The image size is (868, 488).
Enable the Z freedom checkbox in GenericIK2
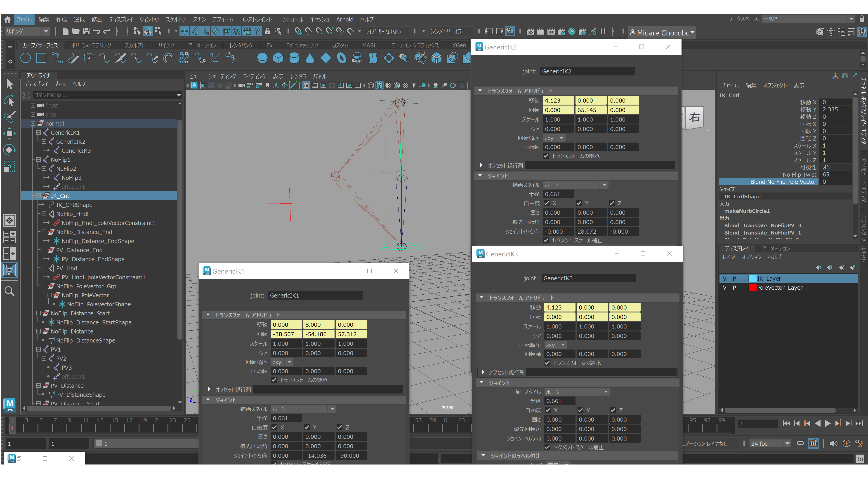[612, 203]
